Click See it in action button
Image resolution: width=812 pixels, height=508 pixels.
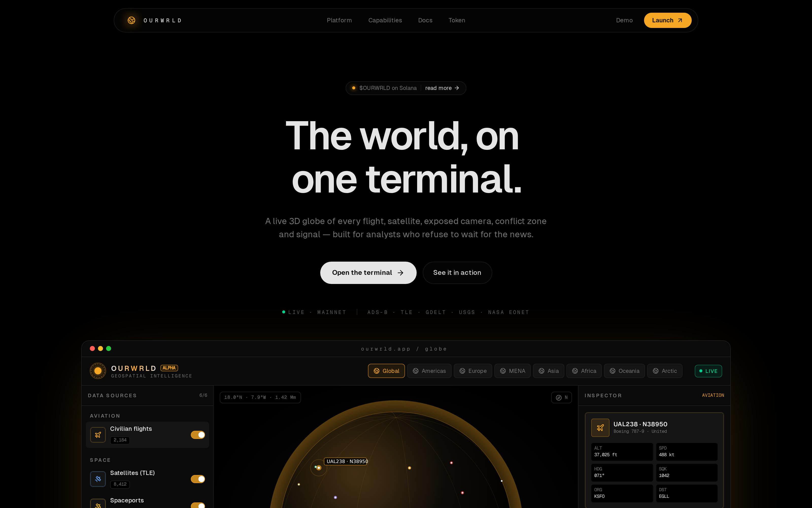pyautogui.click(x=457, y=273)
